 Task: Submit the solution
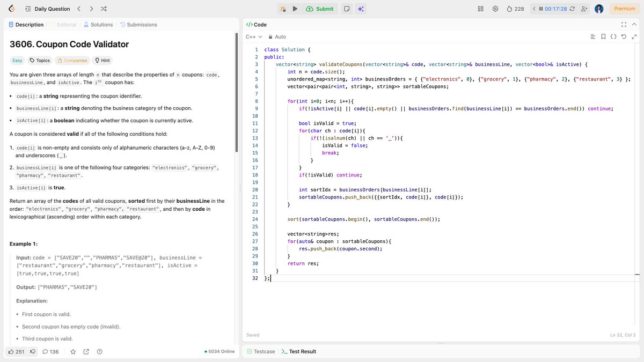(320, 9)
